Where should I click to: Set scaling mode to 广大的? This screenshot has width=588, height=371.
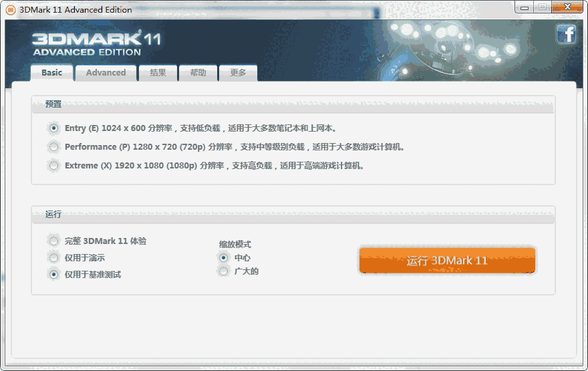(x=223, y=271)
